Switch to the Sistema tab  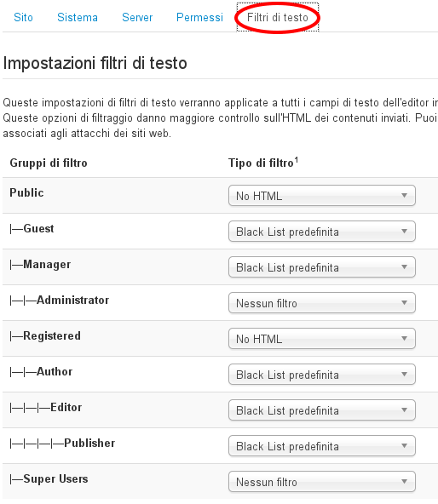[78, 17]
